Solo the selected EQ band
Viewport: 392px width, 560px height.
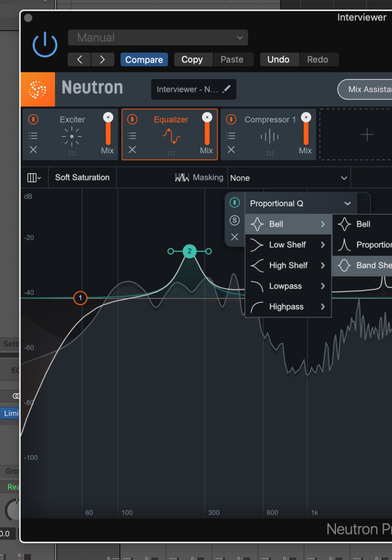point(235,220)
